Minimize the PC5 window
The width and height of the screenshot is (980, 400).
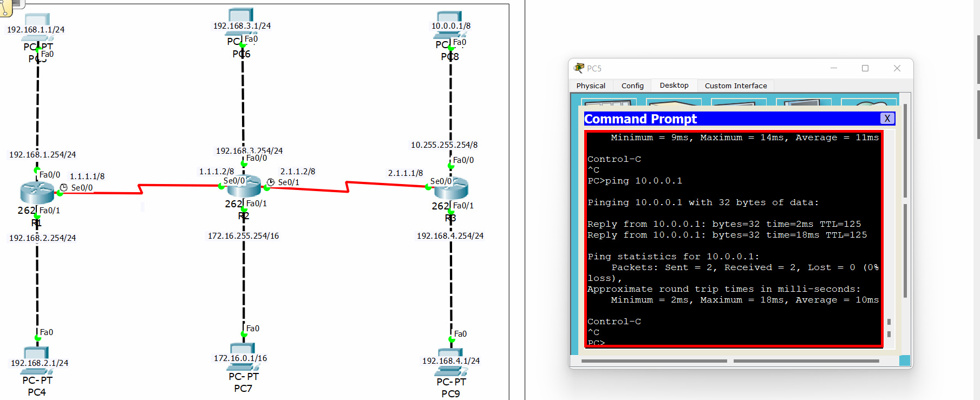click(834, 68)
